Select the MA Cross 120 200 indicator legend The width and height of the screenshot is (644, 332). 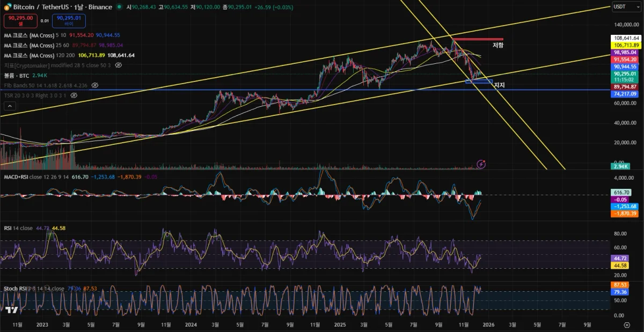pos(69,55)
